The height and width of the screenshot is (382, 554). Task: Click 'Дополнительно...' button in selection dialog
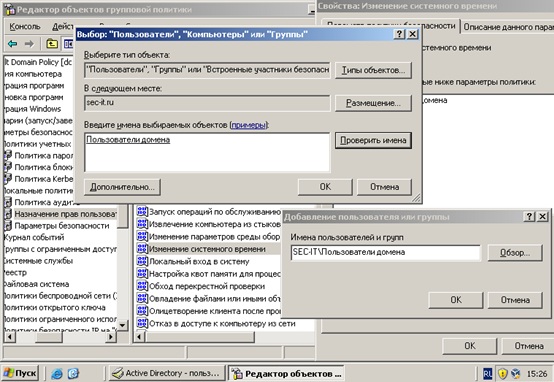pyautogui.click(x=122, y=187)
